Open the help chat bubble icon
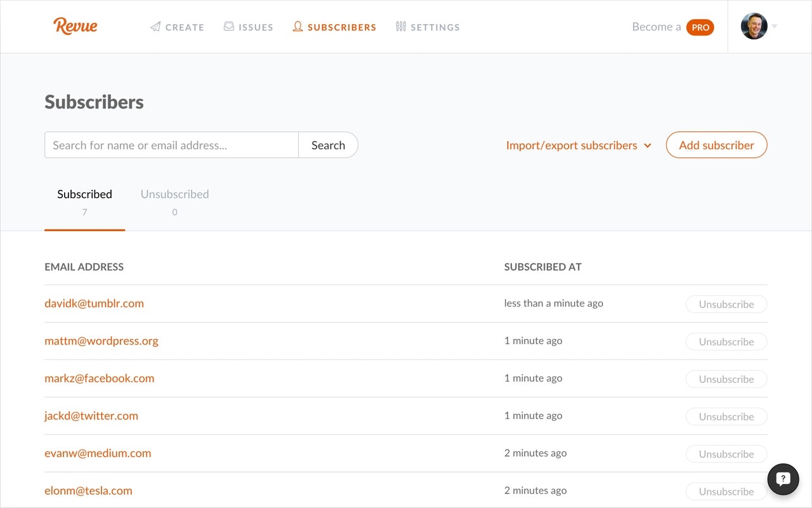The width and height of the screenshot is (812, 508). pyautogui.click(x=783, y=479)
